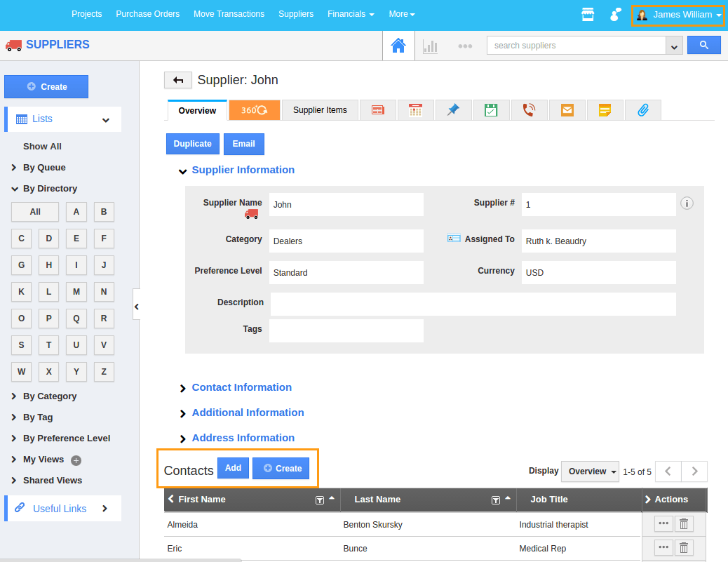Screen dimensions: 728x562
Task: Switch to Supplier Items tab
Action: 320,110
